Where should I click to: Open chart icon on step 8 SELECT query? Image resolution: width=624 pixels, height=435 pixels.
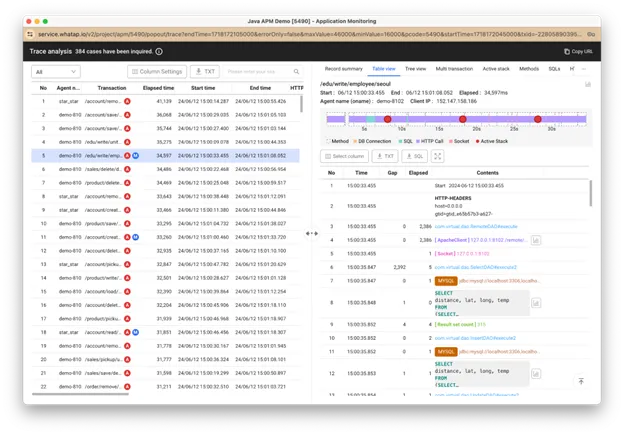point(536,303)
